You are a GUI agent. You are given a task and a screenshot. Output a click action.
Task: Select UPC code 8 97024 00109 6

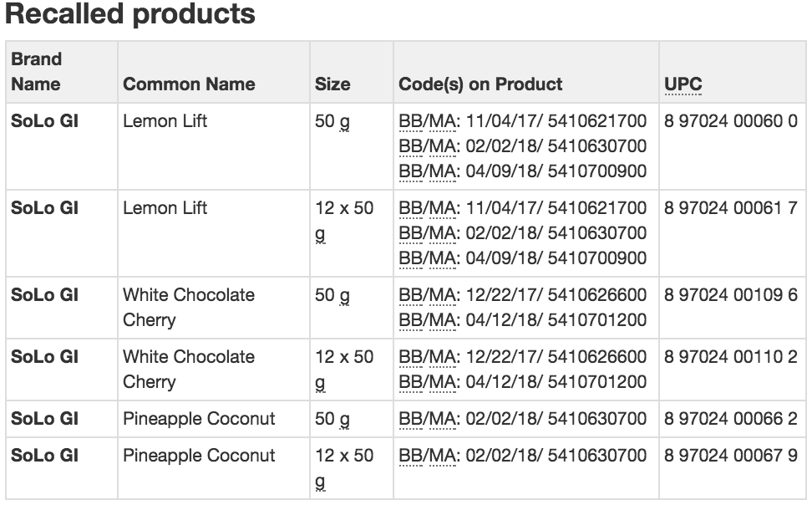(731, 294)
